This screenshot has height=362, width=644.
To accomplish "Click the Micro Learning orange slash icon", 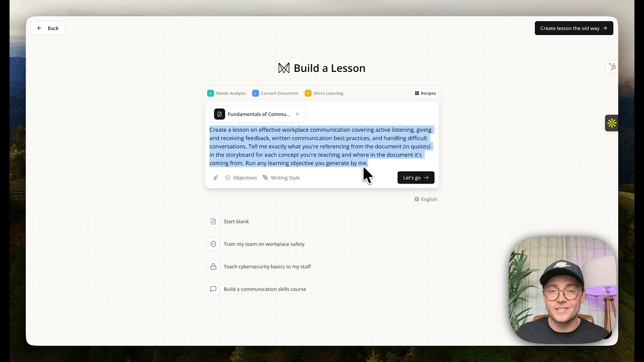I will (x=308, y=93).
